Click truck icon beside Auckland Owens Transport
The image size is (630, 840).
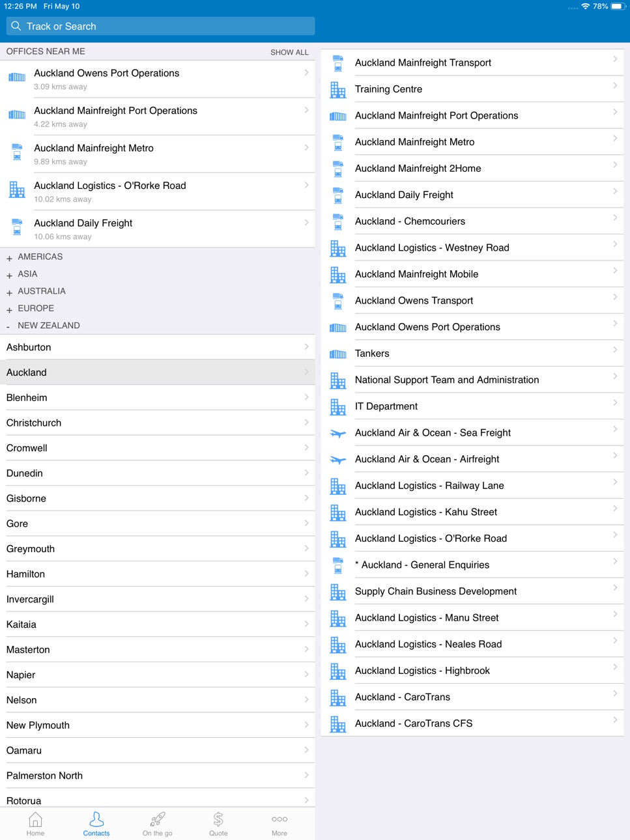pyautogui.click(x=337, y=301)
